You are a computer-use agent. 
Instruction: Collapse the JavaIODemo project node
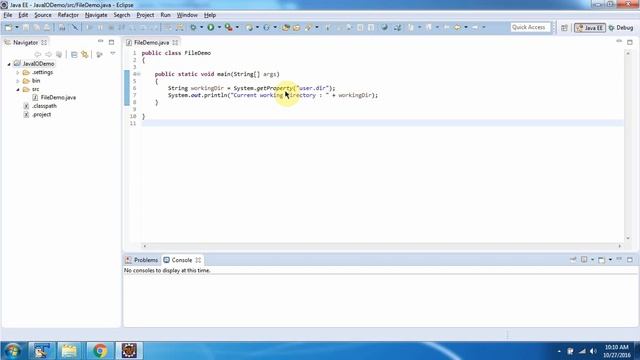click(9, 64)
